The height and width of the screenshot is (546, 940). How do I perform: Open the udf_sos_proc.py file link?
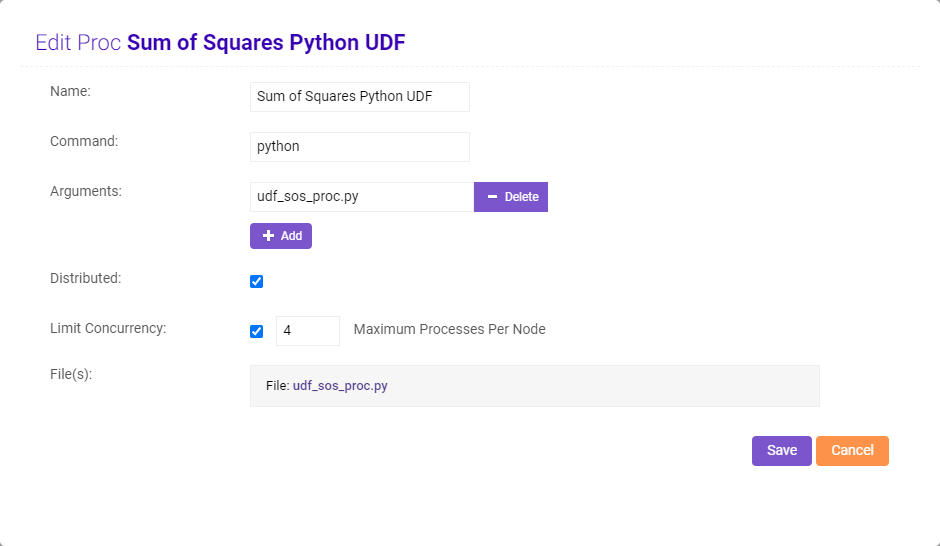tap(340, 386)
